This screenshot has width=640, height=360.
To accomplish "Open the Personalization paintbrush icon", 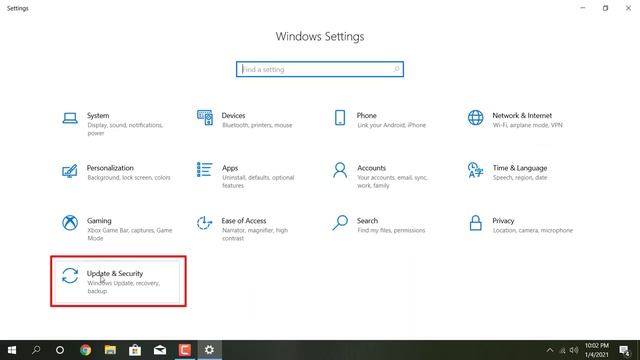I will click(x=69, y=171).
